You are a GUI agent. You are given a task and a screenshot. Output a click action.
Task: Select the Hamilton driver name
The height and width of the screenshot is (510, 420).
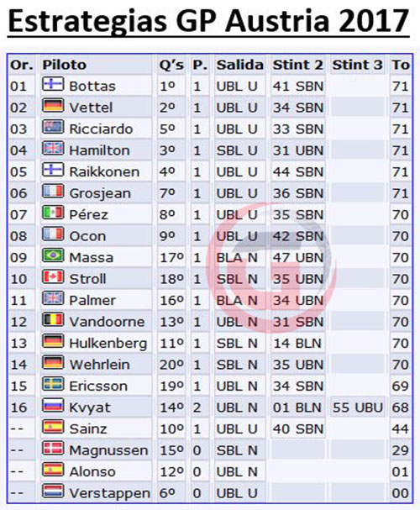pyautogui.click(x=99, y=150)
